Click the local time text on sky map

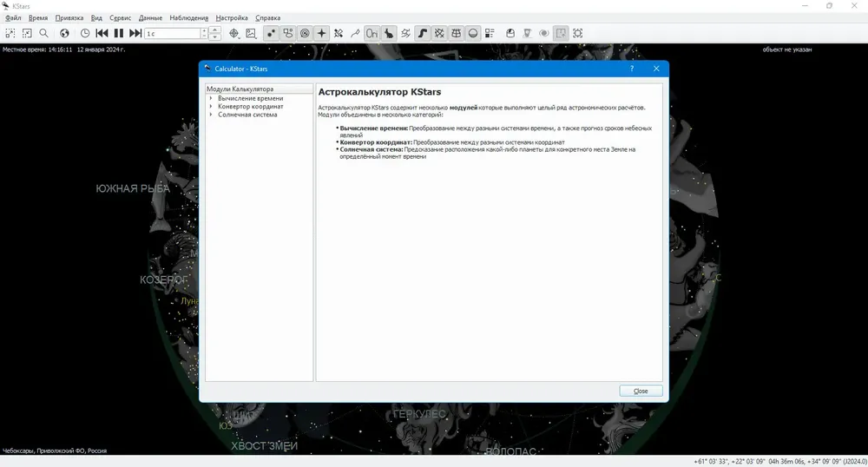63,49
